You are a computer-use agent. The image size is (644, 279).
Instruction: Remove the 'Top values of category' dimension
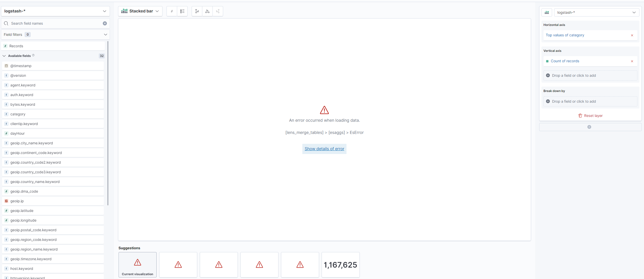coord(632,35)
